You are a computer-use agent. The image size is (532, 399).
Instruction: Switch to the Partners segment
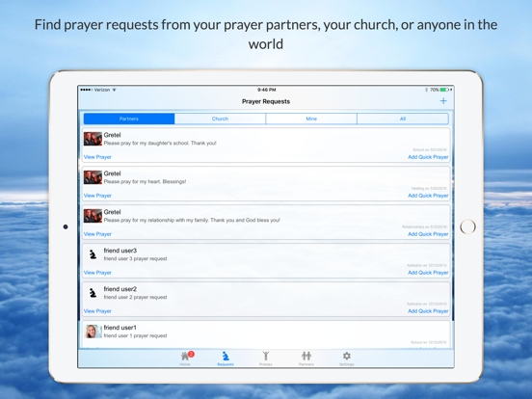[129, 119]
